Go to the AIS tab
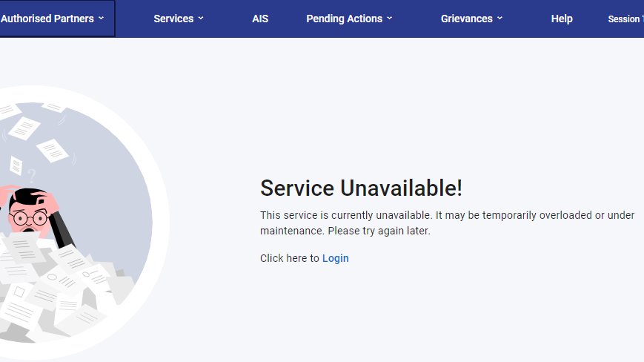 coord(260,19)
